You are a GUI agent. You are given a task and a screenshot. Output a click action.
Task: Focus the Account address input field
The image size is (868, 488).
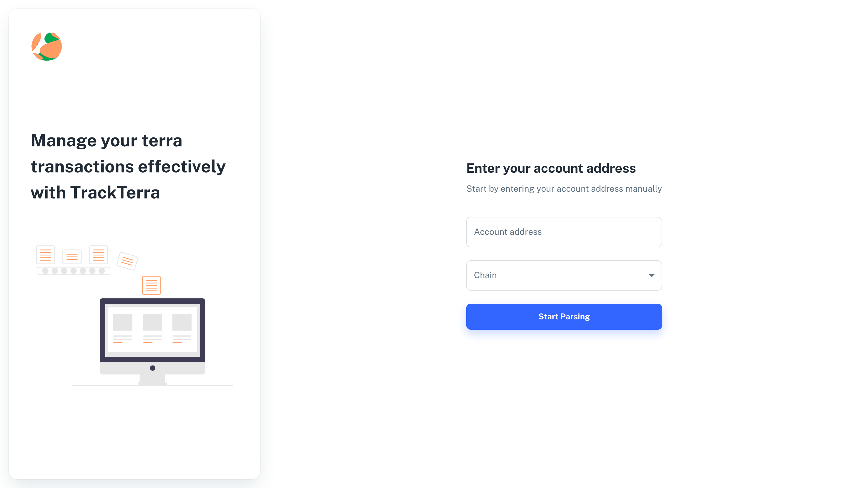tap(564, 232)
